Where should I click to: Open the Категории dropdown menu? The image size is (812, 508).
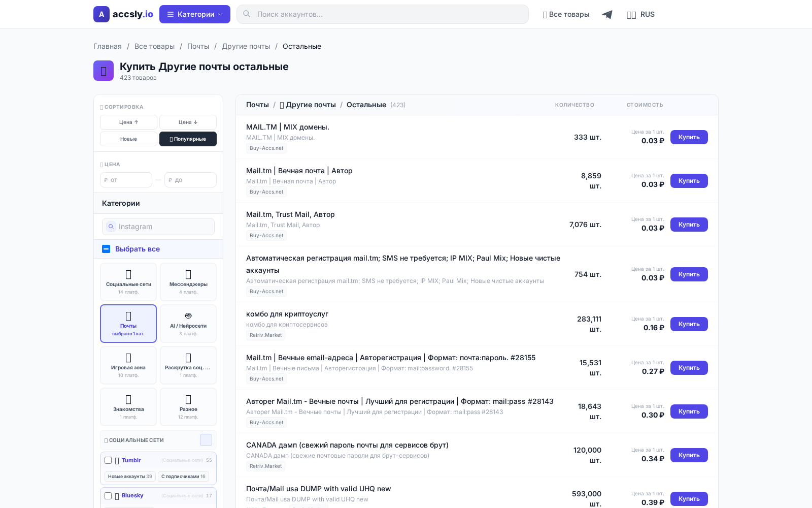195,14
